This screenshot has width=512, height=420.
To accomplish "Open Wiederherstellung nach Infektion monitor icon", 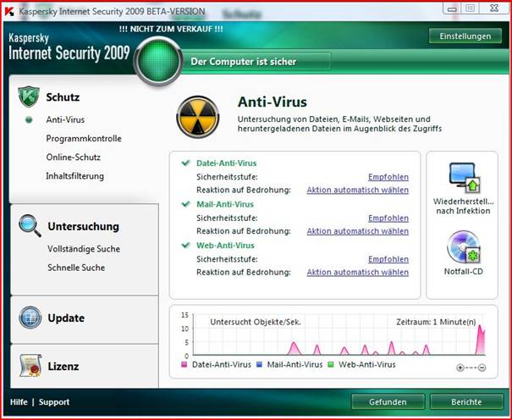I will [464, 178].
